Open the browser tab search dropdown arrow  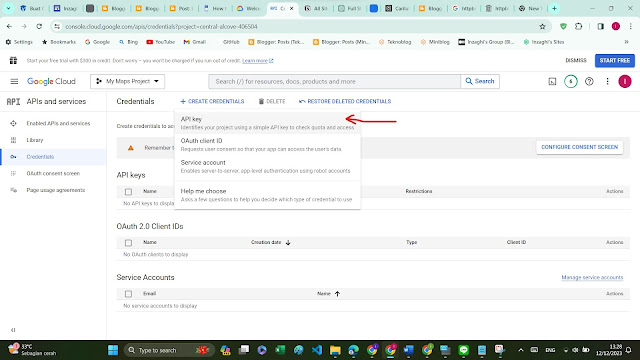(x=8, y=8)
